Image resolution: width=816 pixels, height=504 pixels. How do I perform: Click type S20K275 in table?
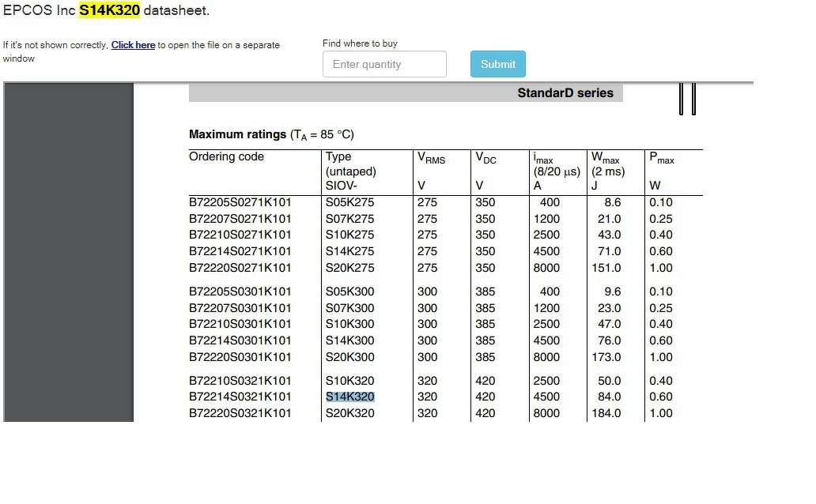coord(349,268)
